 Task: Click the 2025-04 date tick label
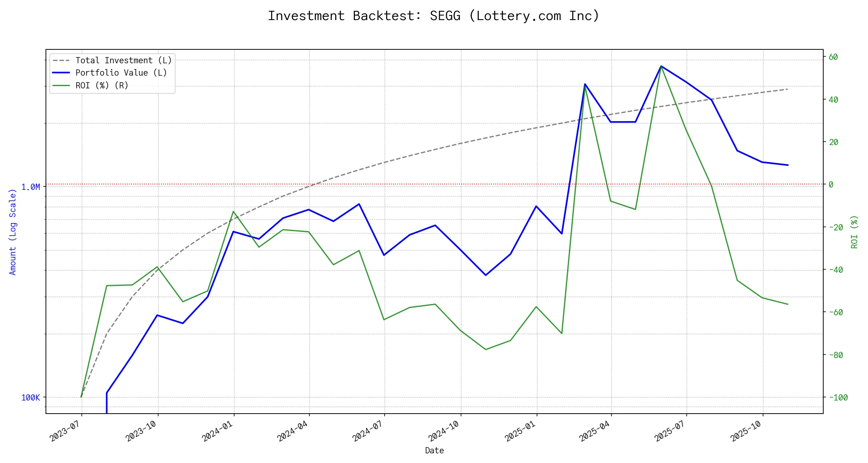[594, 431]
